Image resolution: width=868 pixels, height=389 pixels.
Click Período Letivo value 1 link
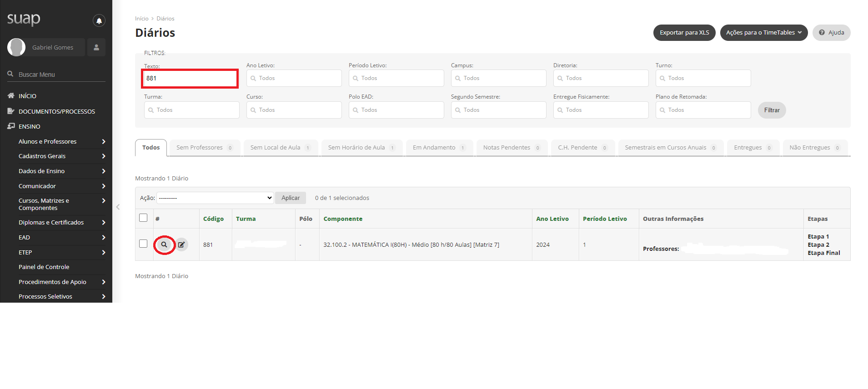(584, 244)
